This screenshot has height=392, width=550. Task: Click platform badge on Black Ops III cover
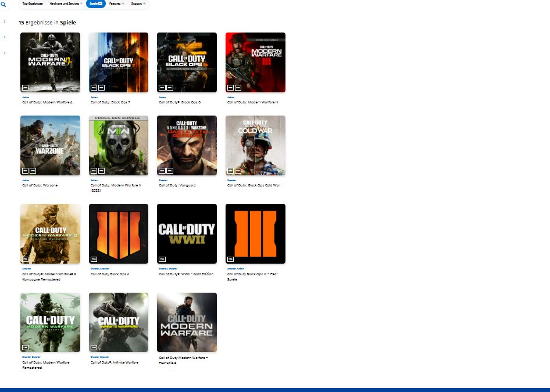tap(230, 259)
